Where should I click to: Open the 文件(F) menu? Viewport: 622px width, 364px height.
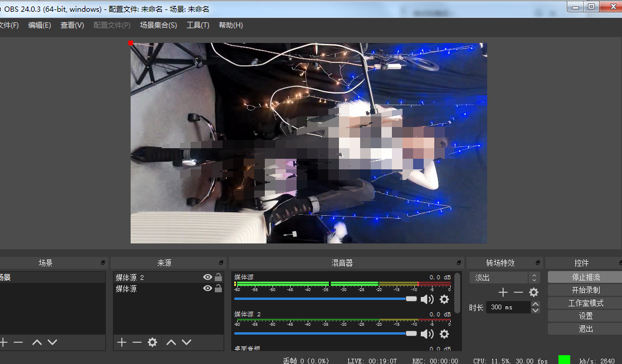(9, 25)
